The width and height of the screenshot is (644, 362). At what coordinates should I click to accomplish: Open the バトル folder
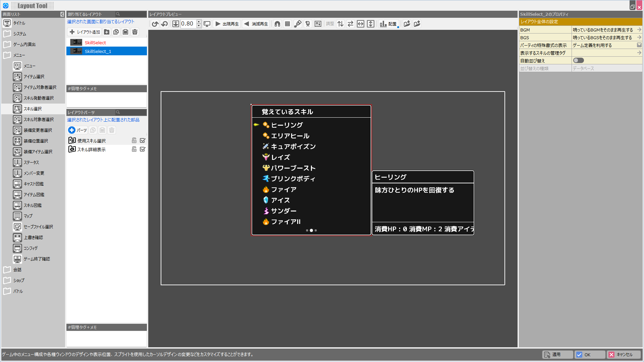tap(18, 291)
